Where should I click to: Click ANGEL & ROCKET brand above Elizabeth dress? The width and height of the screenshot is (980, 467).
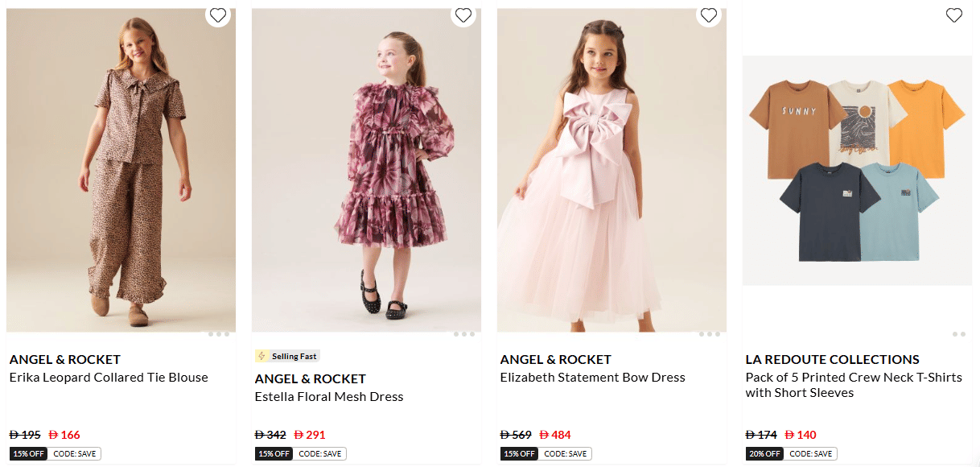[x=555, y=359]
